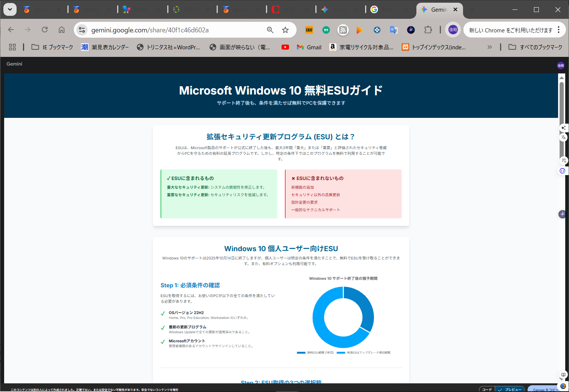Reload the current page

point(44,30)
